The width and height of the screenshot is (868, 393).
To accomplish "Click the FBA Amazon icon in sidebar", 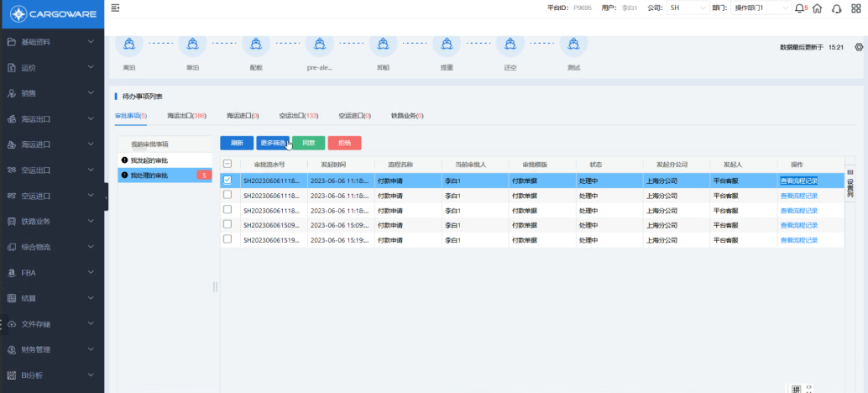I will [11, 272].
